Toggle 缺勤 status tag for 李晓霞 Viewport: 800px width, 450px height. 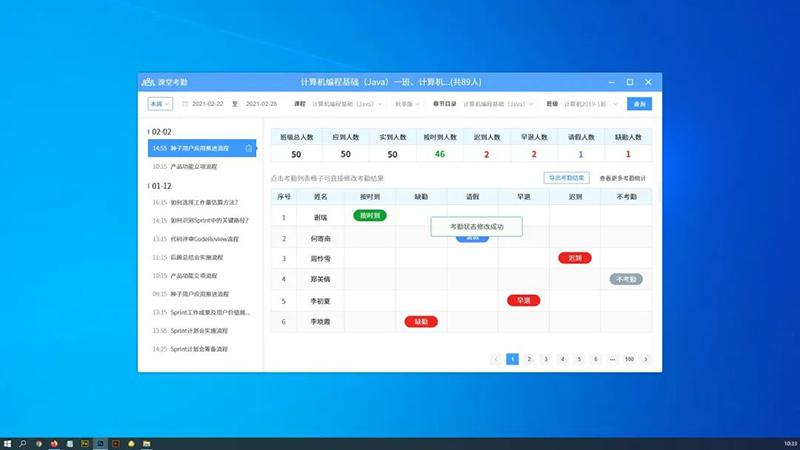pos(420,322)
